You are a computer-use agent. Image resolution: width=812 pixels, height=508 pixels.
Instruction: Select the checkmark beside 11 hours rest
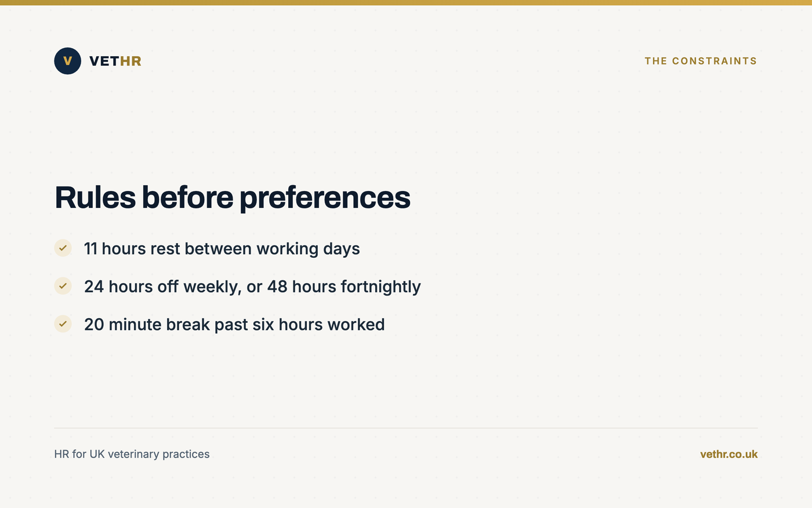[x=63, y=248]
